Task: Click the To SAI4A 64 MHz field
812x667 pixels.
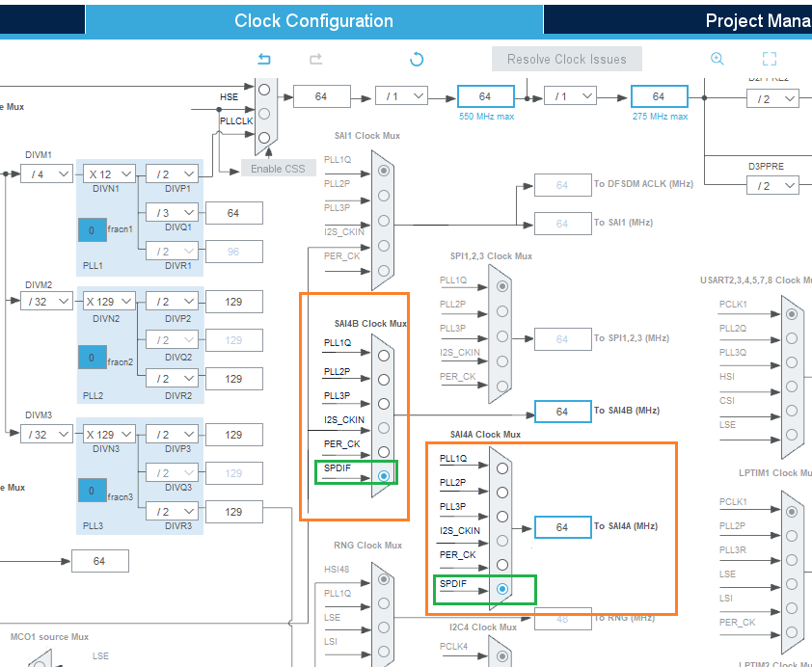Action: pyautogui.click(x=563, y=527)
